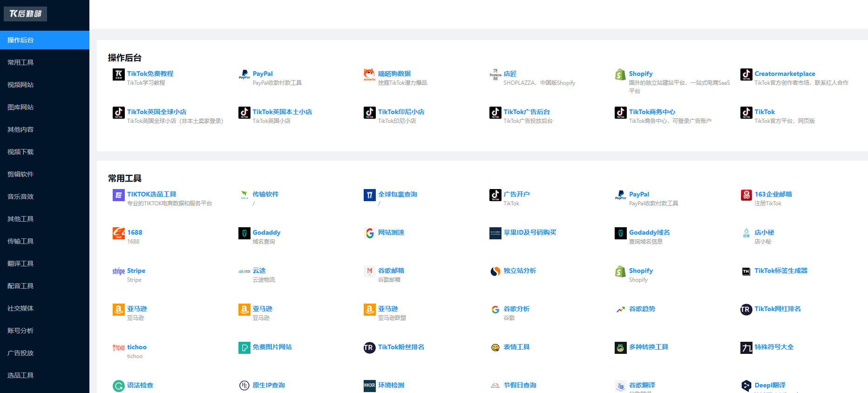The image size is (868, 393).
Task: Click the 语法检查 green Grammarly icon
Action: coord(119,386)
